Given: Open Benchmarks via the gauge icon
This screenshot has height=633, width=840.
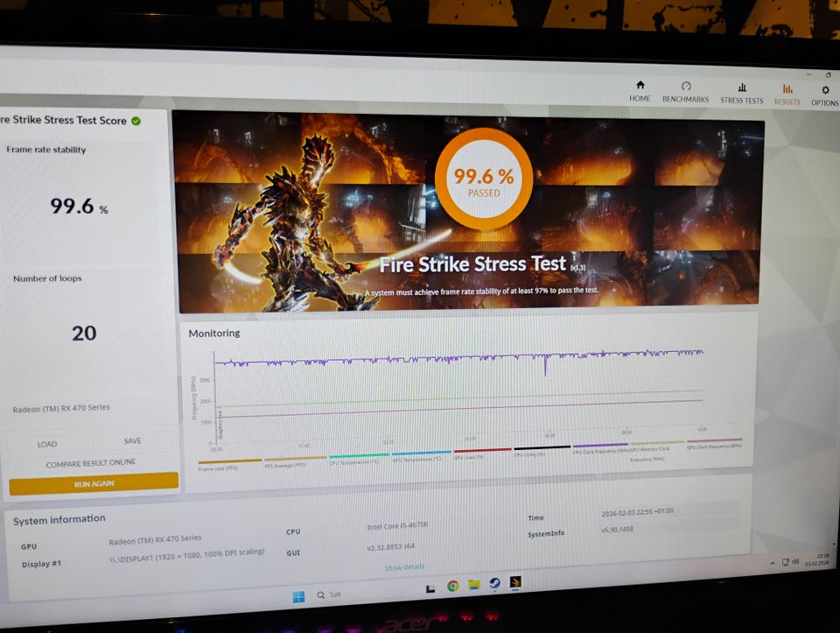Looking at the screenshot, I should [686, 86].
